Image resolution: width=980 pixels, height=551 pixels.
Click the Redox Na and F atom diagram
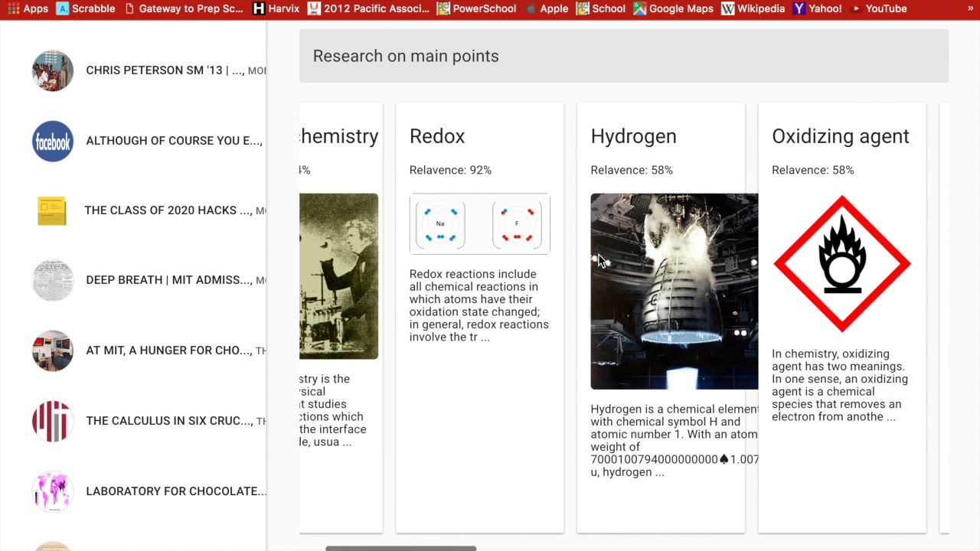[x=480, y=224]
